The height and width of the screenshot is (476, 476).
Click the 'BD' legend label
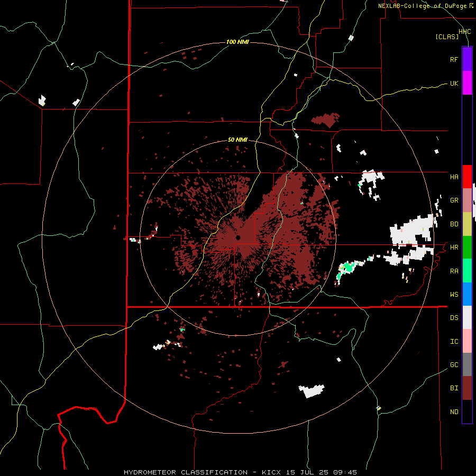point(454,224)
